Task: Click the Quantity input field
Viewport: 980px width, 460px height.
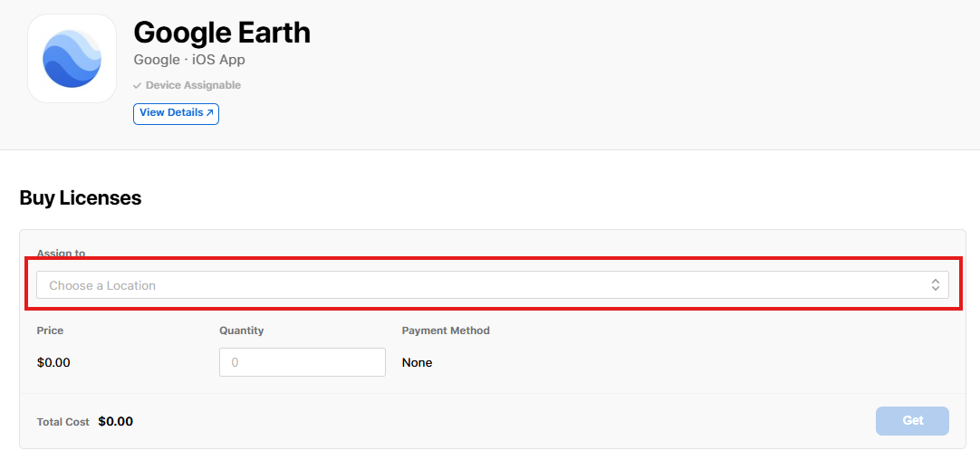Action: pyautogui.click(x=303, y=362)
